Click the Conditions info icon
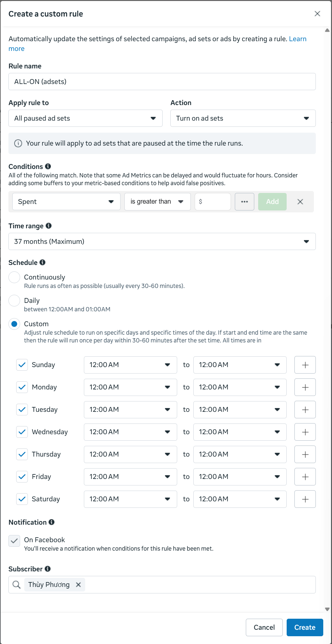Viewport: 332px width, 644px height. (x=48, y=166)
